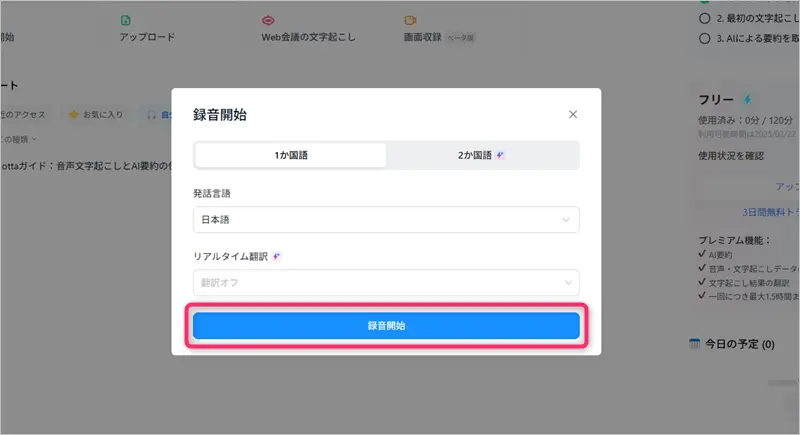Open the 発話言語 日本語 dropdown
This screenshot has width=800, height=435.
pyautogui.click(x=386, y=220)
